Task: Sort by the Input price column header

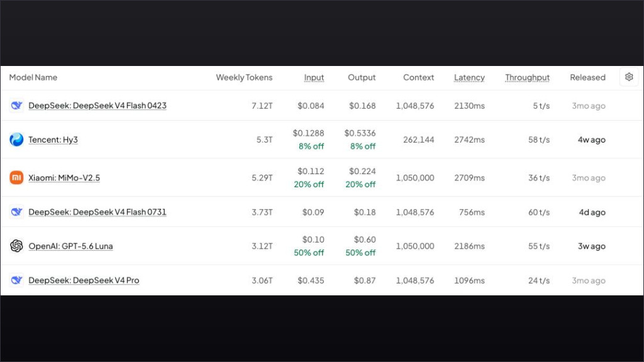Action: (314, 77)
